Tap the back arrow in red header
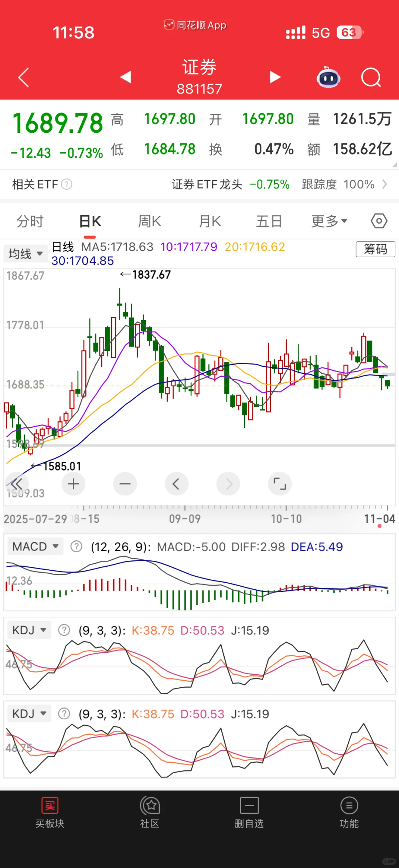 point(23,77)
